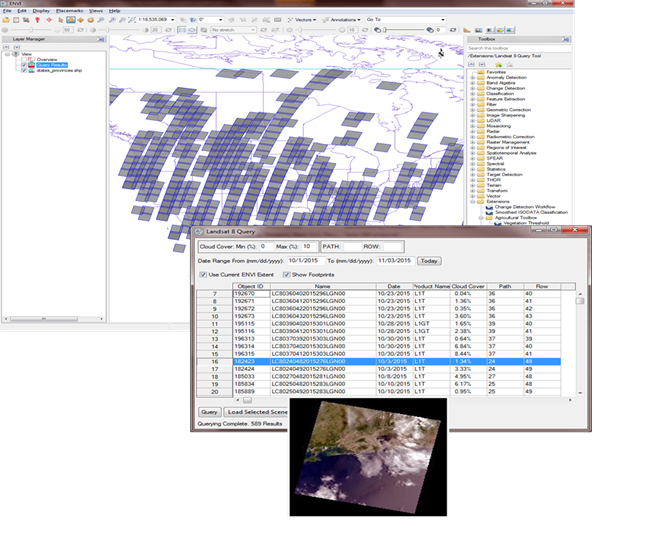Click the Reset transparency icon
This screenshot has width=654, height=550.
coord(453,30)
